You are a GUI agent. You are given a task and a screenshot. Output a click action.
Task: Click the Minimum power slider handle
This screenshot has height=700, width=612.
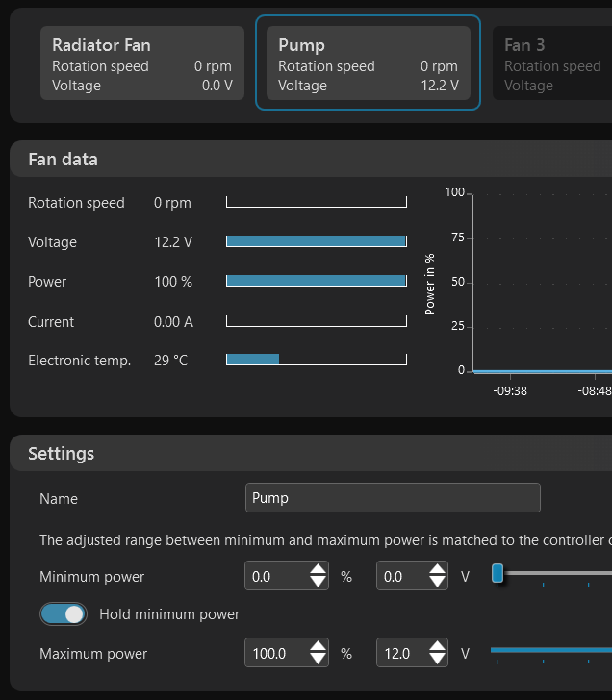497,573
